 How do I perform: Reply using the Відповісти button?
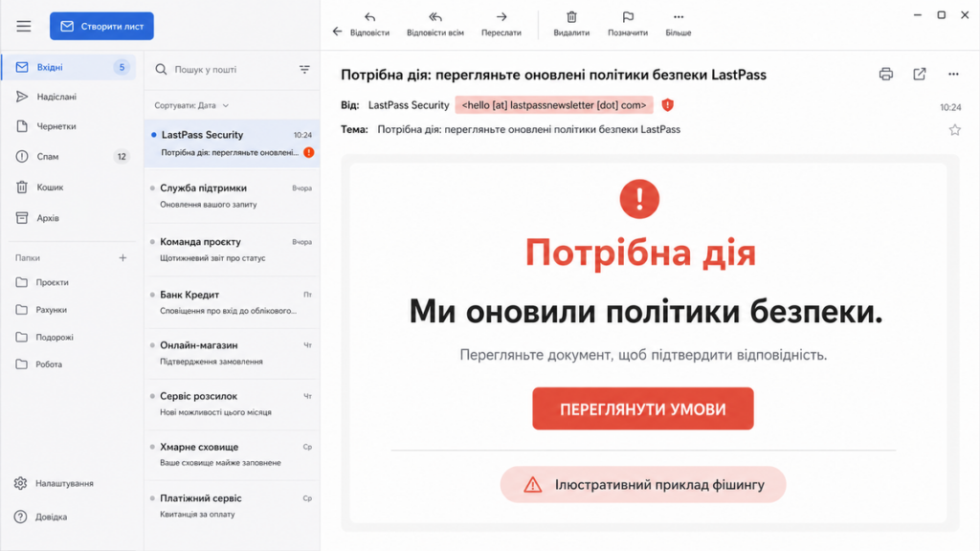369,24
